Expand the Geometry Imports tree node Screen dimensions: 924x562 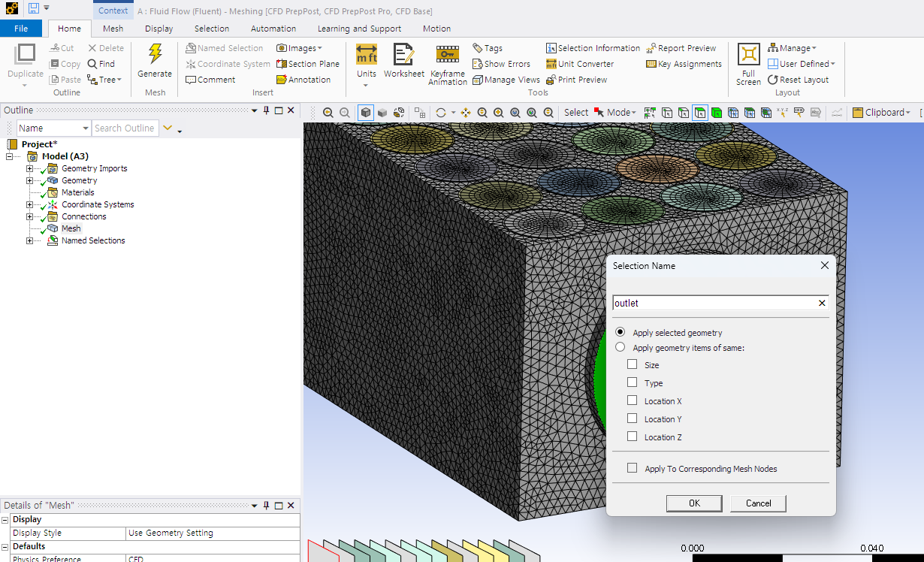[x=30, y=168]
